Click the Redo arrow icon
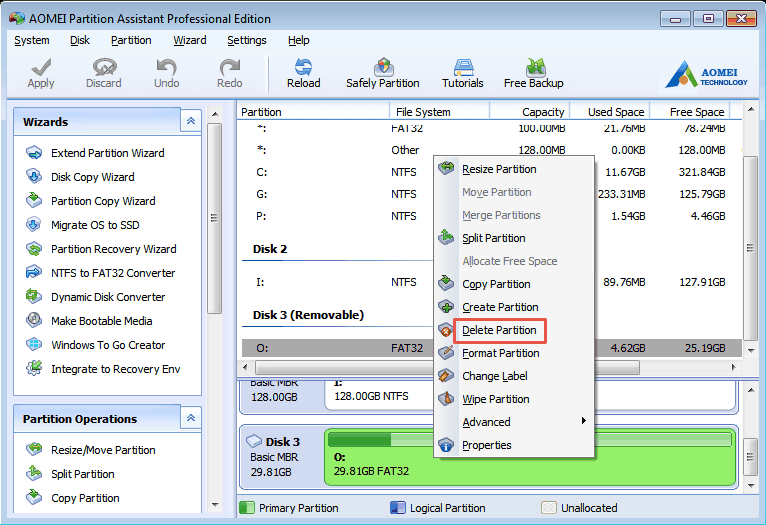766x525 pixels. point(230,67)
